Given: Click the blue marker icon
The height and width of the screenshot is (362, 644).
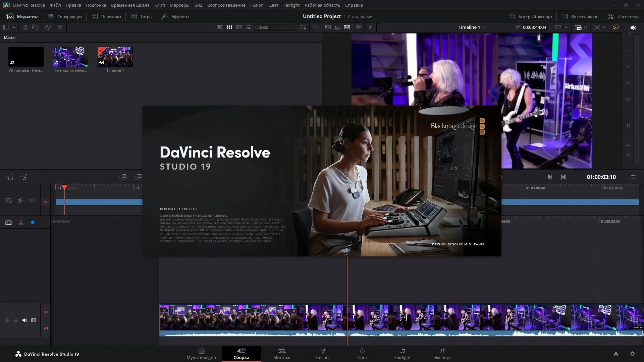Looking at the screenshot, I should [33, 223].
